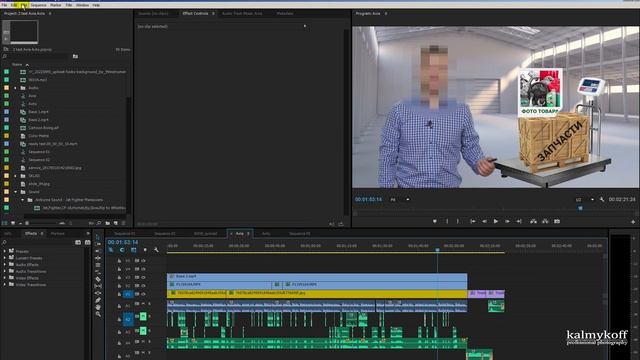Open the Marker menu

56,5
